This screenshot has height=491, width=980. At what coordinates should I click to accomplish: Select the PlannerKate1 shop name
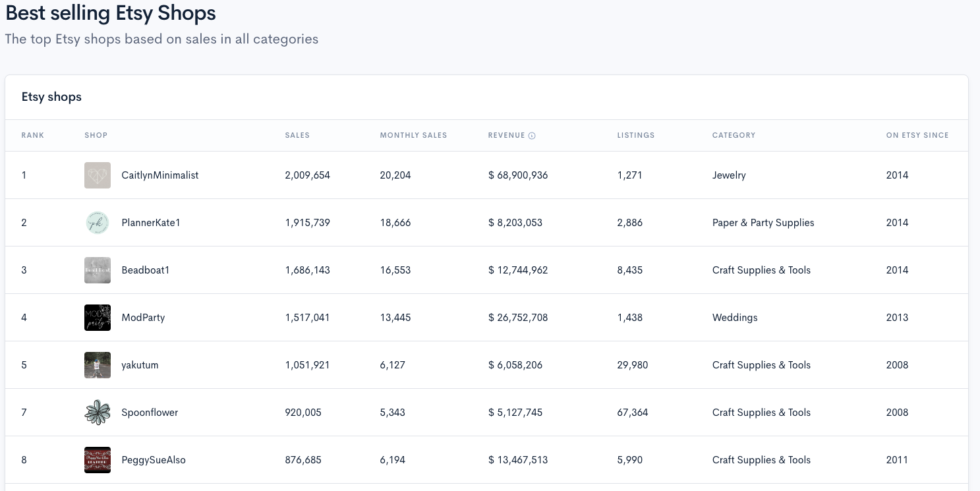(x=151, y=223)
